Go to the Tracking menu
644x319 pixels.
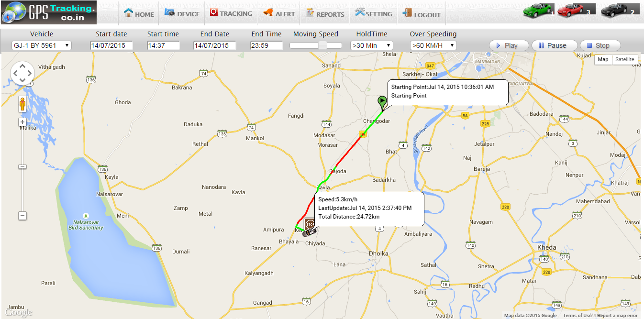click(231, 13)
